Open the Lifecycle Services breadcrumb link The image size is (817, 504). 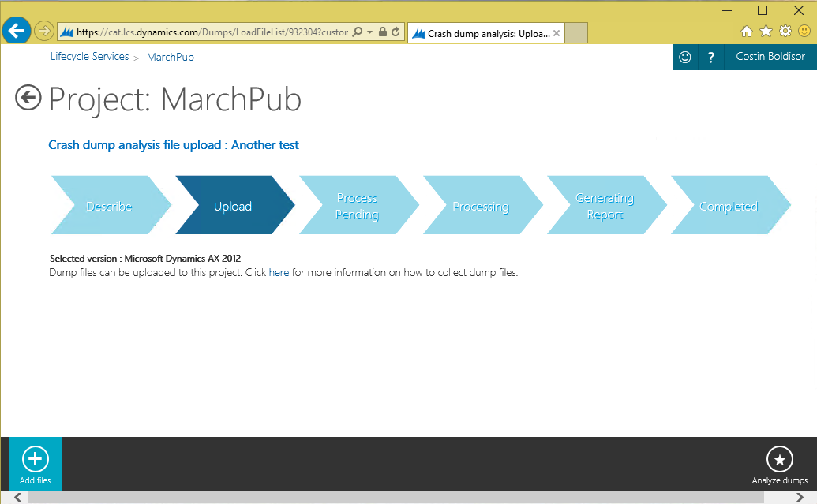click(x=89, y=56)
